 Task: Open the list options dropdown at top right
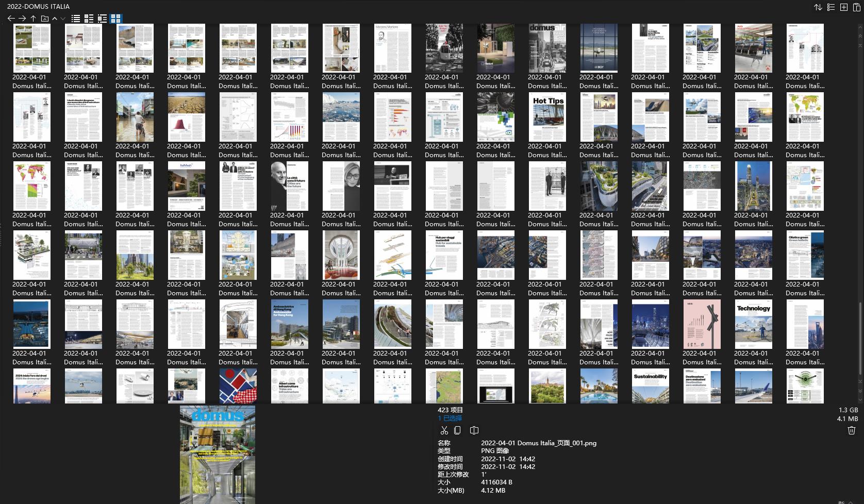[831, 7]
